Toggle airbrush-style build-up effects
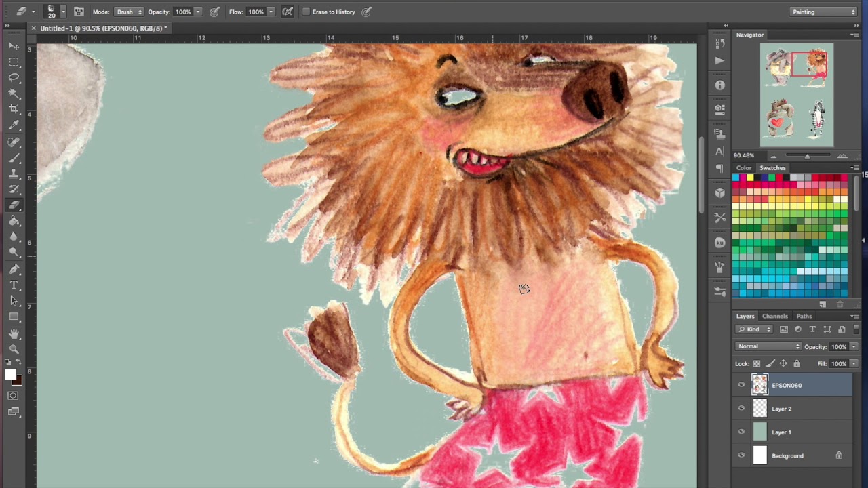868x488 pixels. (x=288, y=12)
